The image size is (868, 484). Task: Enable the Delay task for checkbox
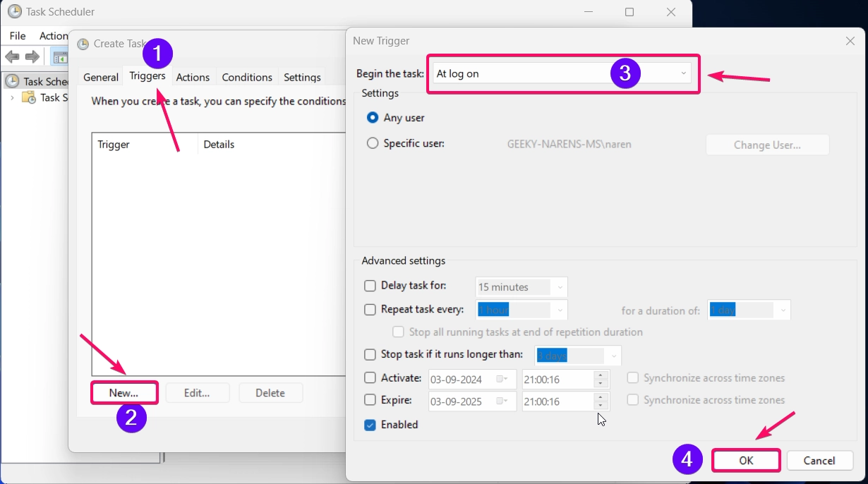tap(370, 286)
